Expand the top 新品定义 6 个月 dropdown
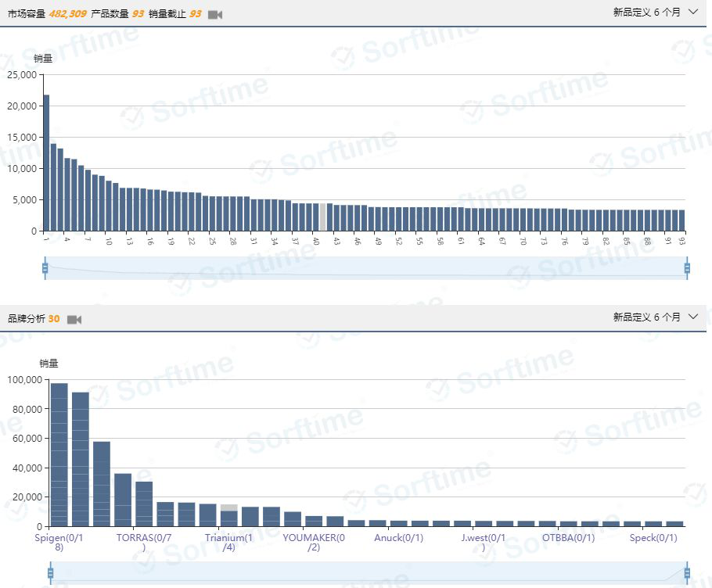The width and height of the screenshot is (712, 588). (655, 13)
